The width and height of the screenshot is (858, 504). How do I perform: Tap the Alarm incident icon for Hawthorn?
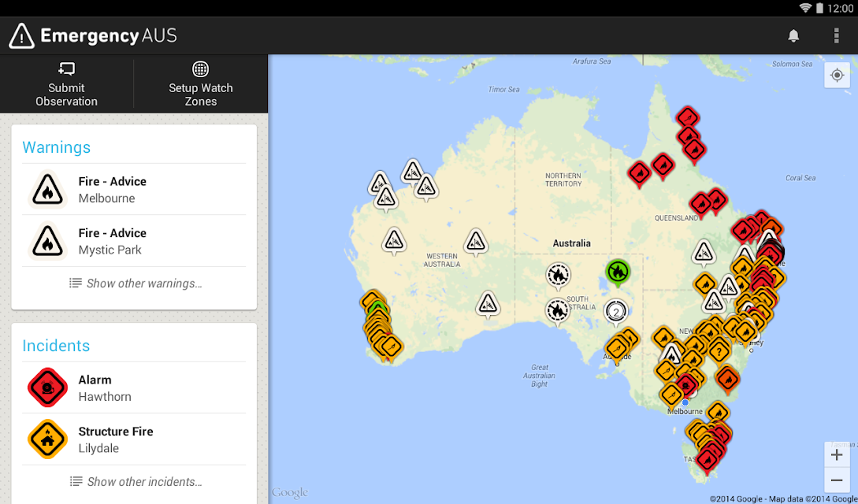pyautogui.click(x=47, y=387)
